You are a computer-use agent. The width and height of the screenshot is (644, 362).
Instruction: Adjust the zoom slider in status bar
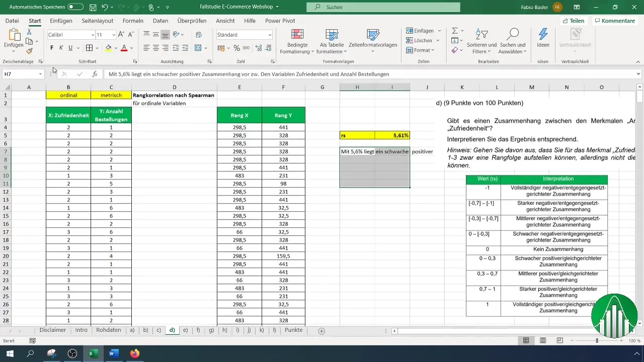597,340
